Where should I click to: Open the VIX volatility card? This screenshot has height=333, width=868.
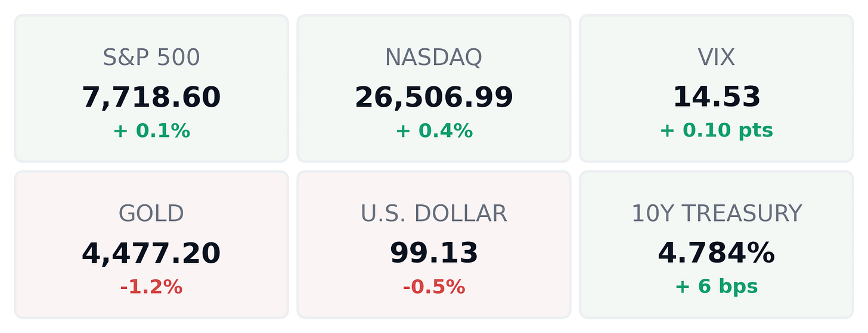coord(717,88)
